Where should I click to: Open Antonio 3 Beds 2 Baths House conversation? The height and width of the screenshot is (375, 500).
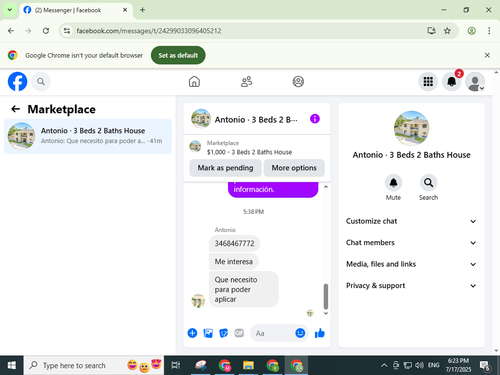[88, 136]
